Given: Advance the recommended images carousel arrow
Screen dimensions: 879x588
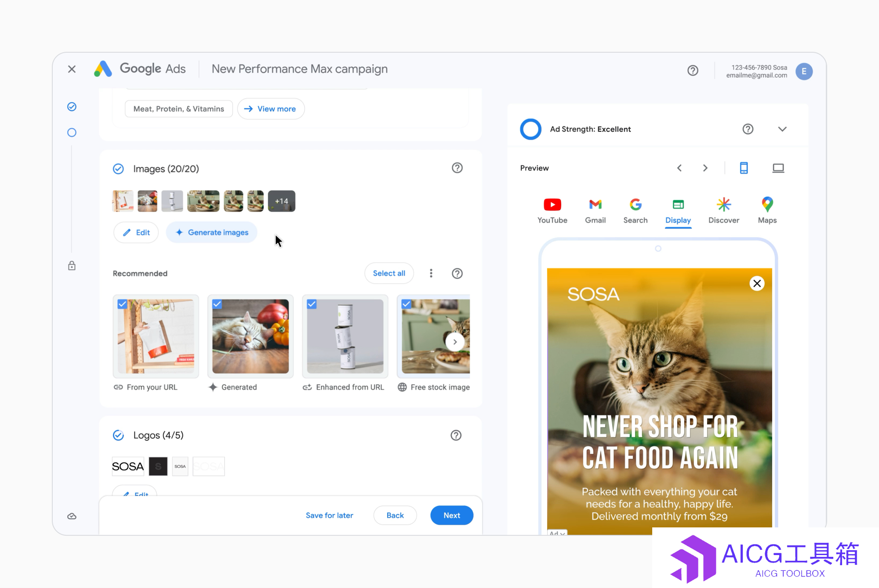Looking at the screenshot, I should click(455, 342).
